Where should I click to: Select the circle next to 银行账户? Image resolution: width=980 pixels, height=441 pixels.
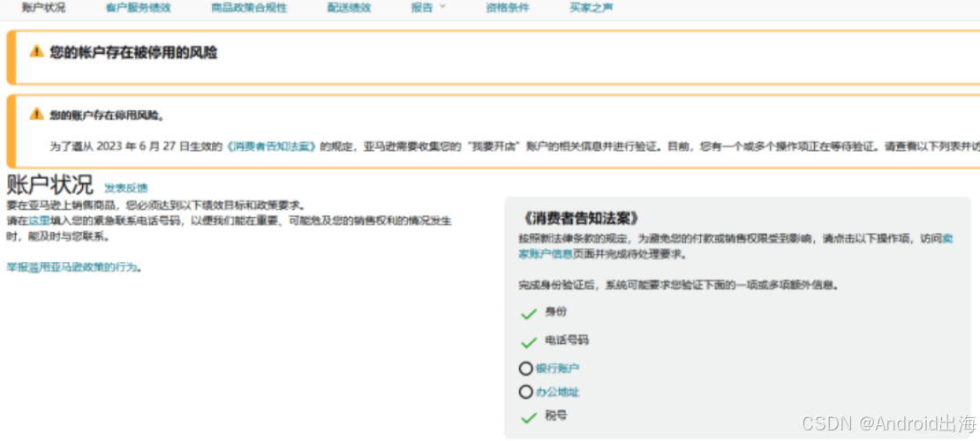click(526, 369)
